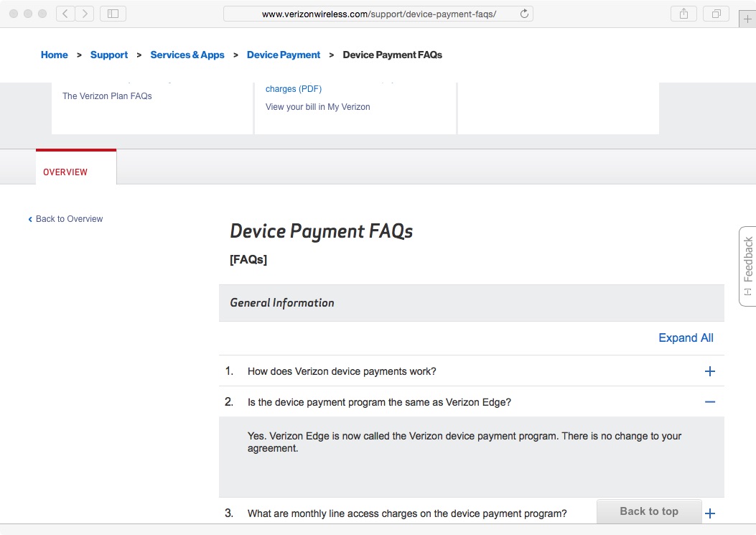Open the charges (PDF) link
Viewport: 756px width, 535px height.
coord(294,89)
